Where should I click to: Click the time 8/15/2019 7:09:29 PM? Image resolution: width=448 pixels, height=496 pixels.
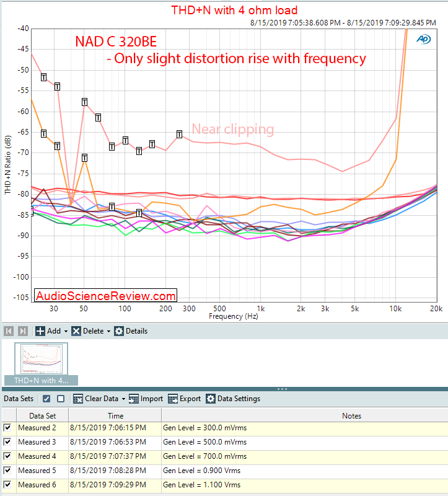108,485
